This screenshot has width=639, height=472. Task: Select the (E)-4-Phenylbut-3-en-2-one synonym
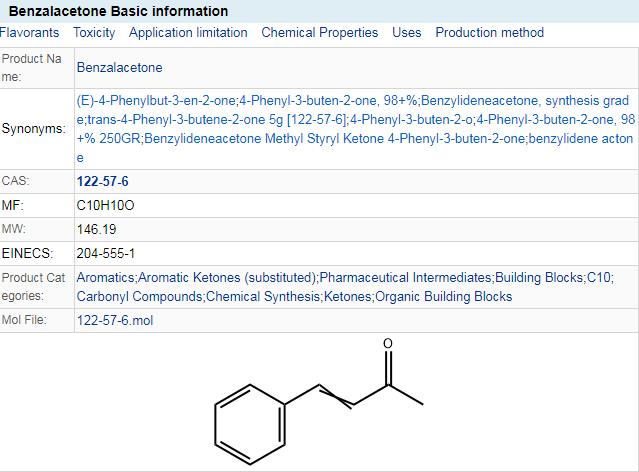click(147, 101)
